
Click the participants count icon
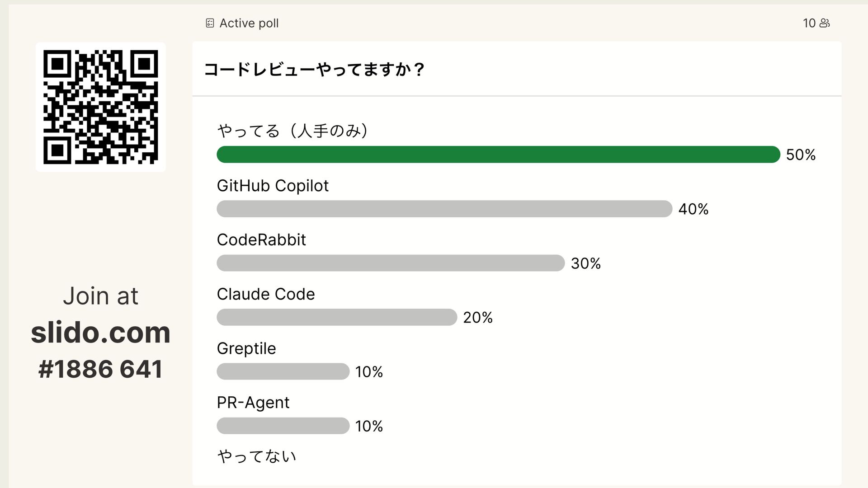tap(825, 23)
